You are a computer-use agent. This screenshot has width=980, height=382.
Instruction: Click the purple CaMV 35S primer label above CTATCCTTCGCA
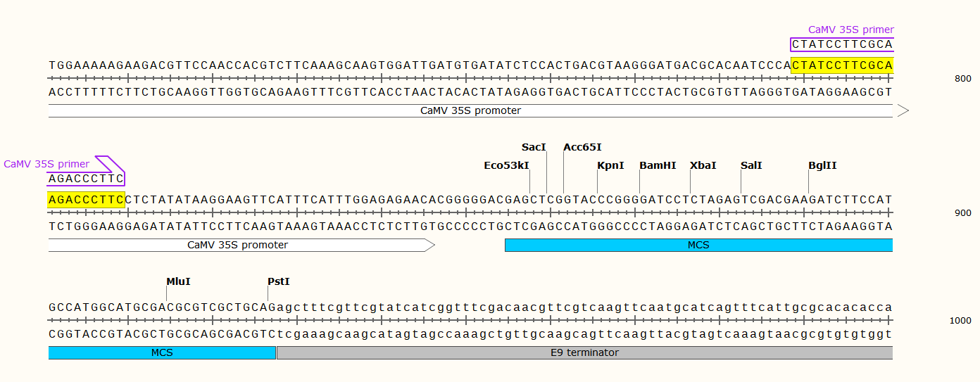click(850, 30)
